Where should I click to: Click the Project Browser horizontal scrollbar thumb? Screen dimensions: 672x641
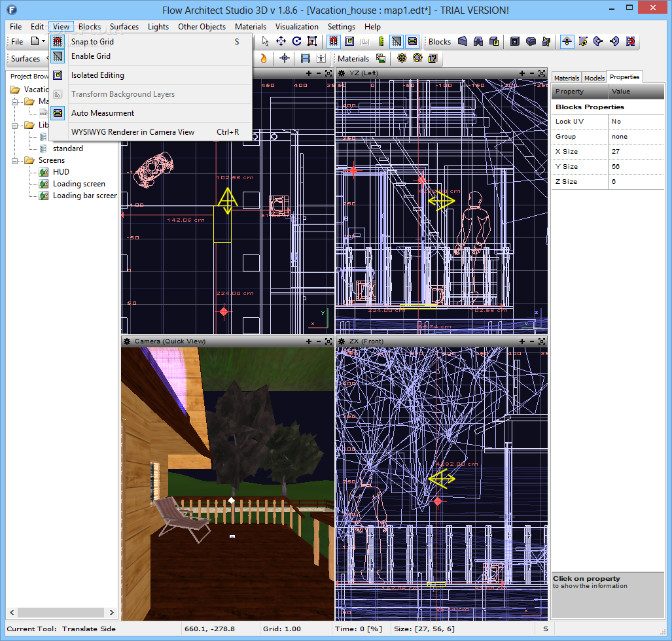pyautogui.click(x=61, y=613)
